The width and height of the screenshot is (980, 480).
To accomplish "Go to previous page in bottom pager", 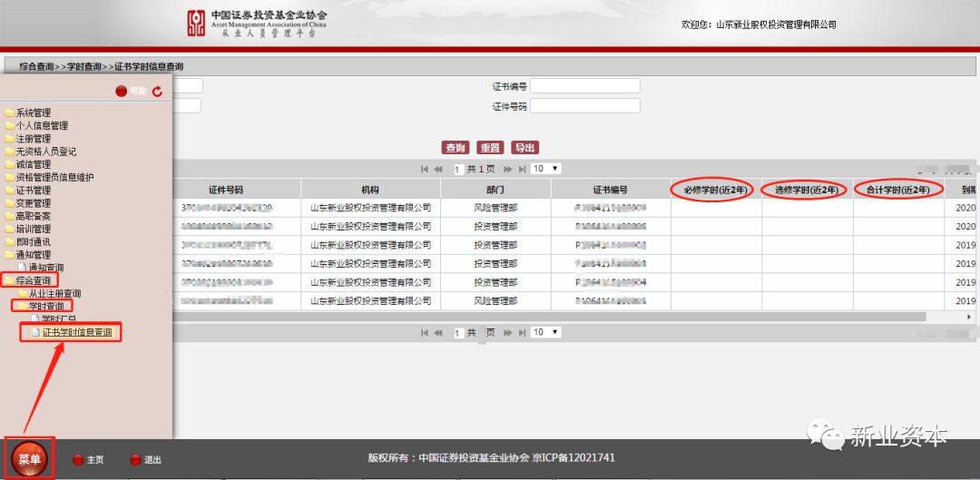I will point(438,333).
